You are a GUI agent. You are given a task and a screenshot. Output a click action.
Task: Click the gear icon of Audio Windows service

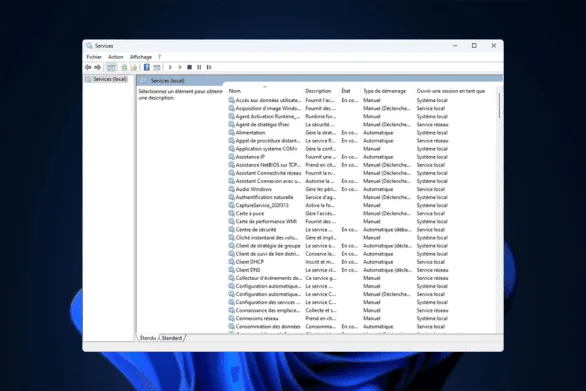231,189
